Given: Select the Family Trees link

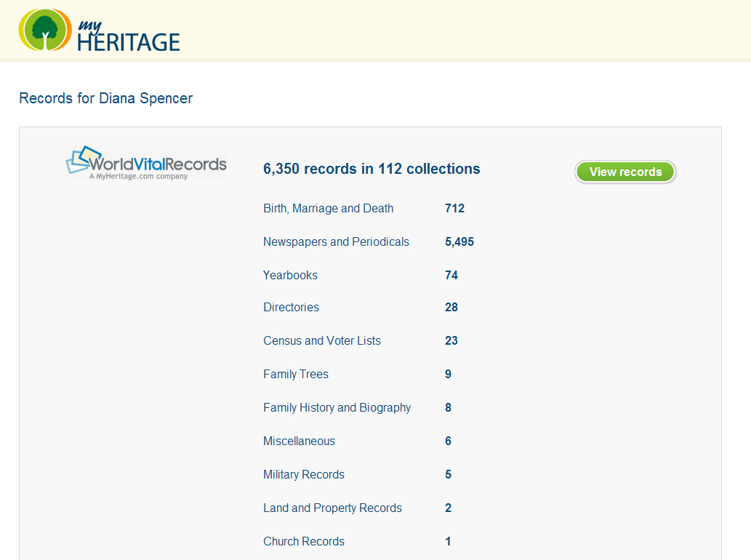Looking at the screenshot, I should (296, 374).
